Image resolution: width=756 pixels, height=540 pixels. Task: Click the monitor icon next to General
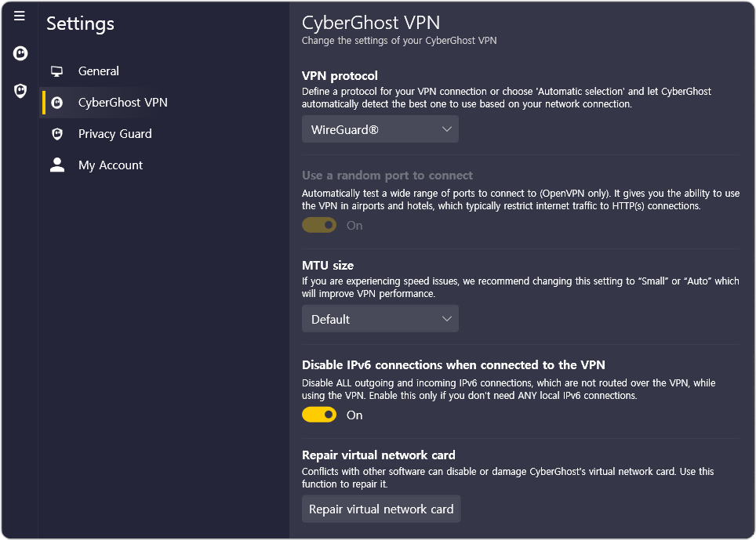tap(56, 71)
